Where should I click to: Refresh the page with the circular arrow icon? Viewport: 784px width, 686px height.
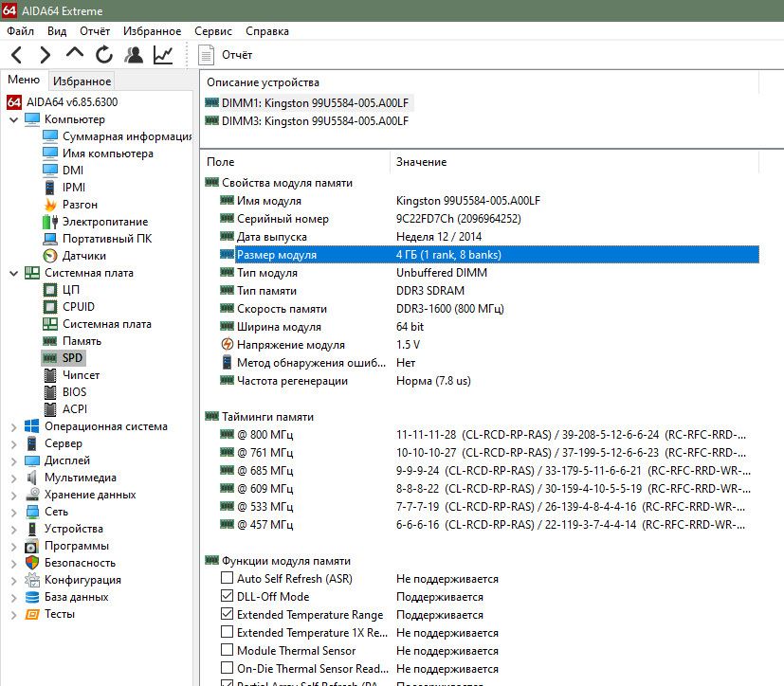(104, 54)
